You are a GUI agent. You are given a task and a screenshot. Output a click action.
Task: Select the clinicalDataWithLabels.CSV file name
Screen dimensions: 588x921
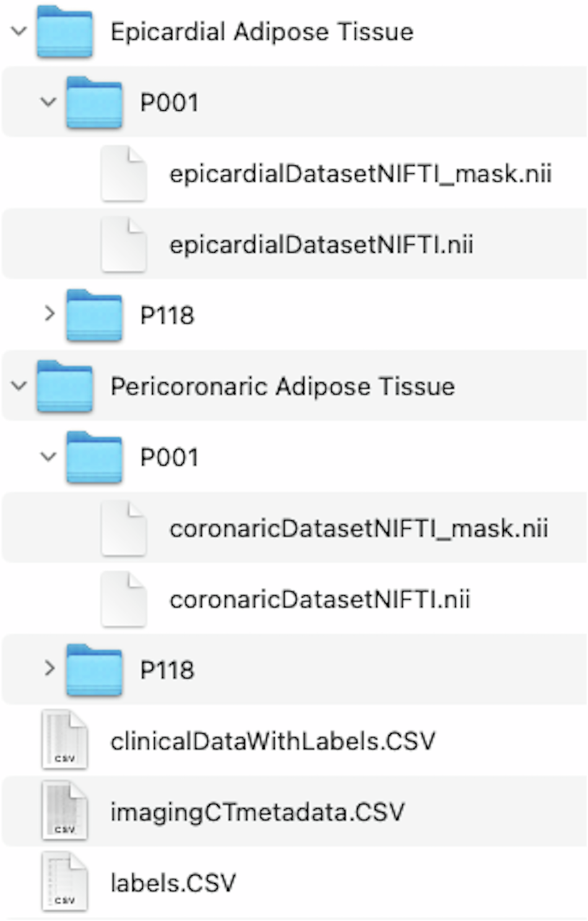click(273, 741)
